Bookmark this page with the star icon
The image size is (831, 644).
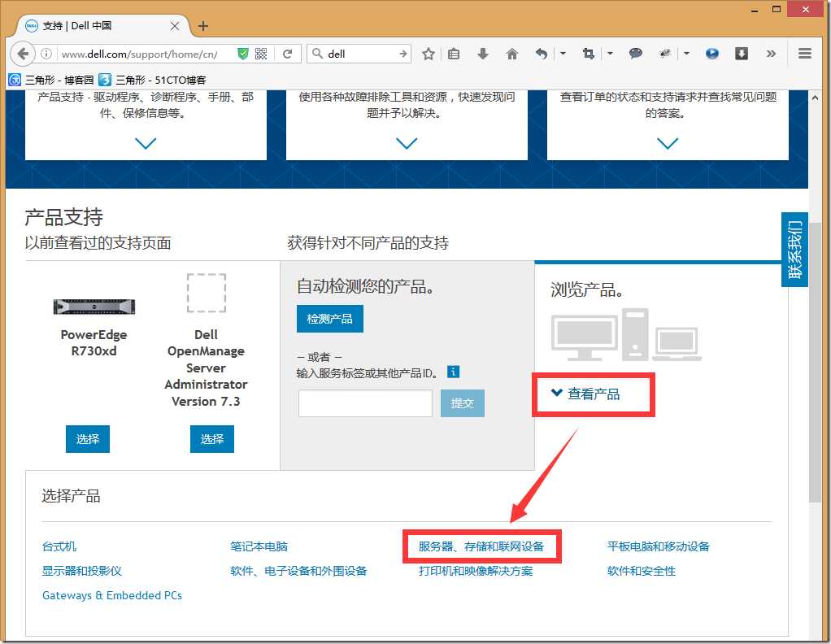[429, 54]
